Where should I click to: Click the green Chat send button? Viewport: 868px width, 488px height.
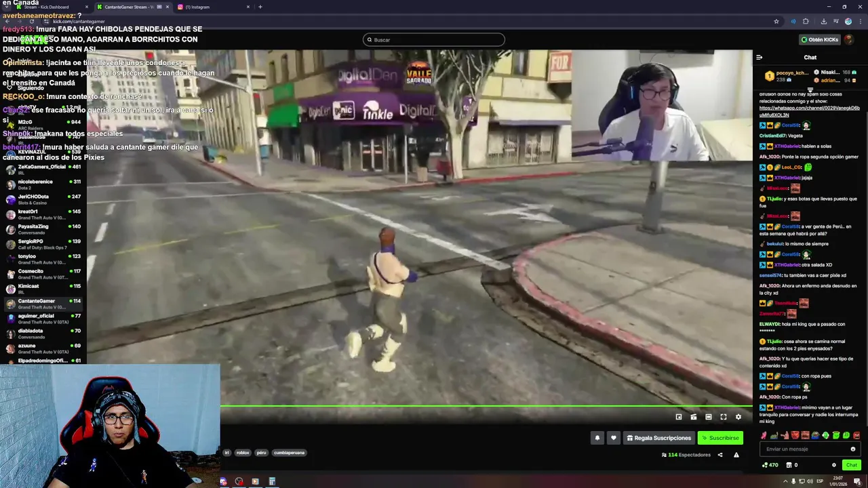click(852, 465)
